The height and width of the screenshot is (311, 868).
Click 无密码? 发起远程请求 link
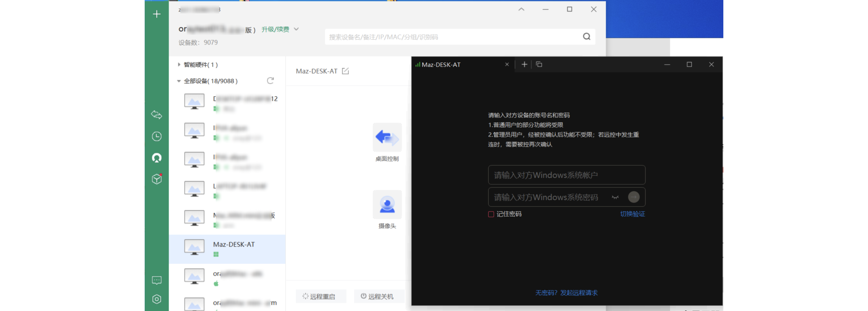click(x=566, y=293)
